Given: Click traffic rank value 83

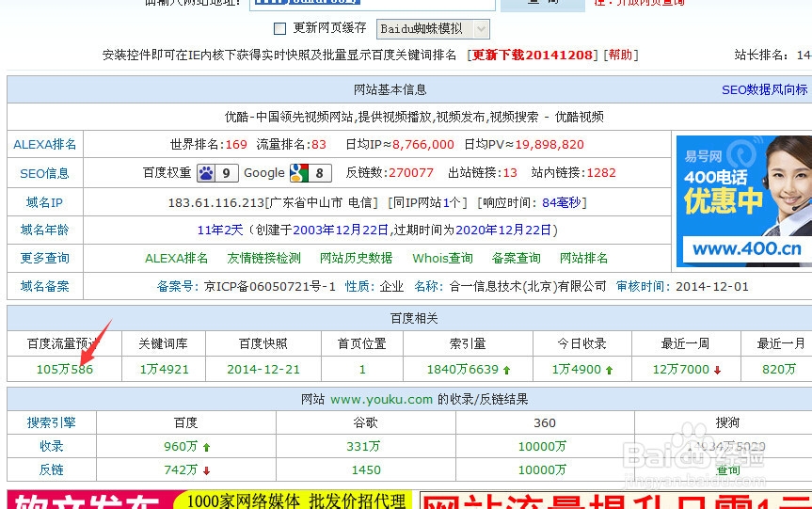Looking at the screenshot, I should [319, 145].
